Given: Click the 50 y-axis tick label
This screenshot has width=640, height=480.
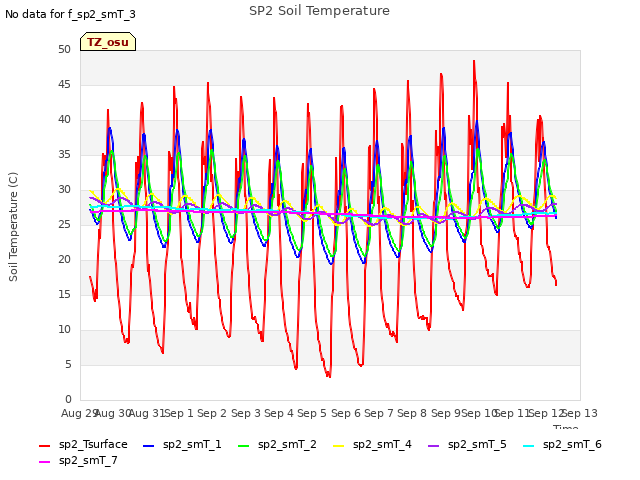Looking at the screenshot, I should coord(64,49).
